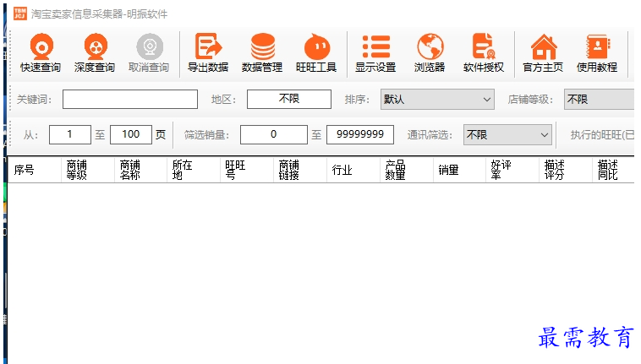
Task: Open the Wangwang tool (旺旺工具)
Action: 316,53
